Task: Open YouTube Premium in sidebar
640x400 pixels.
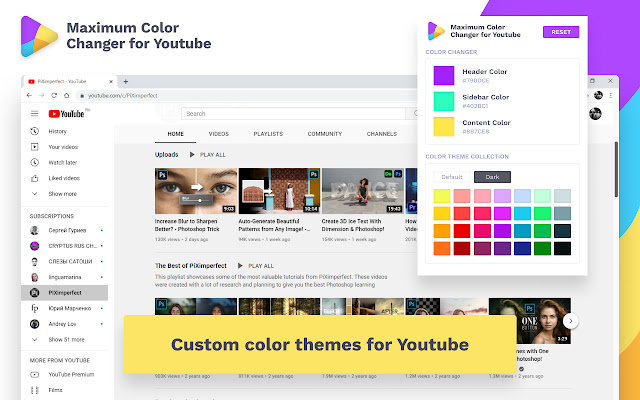Action: (x=69, y=375)
